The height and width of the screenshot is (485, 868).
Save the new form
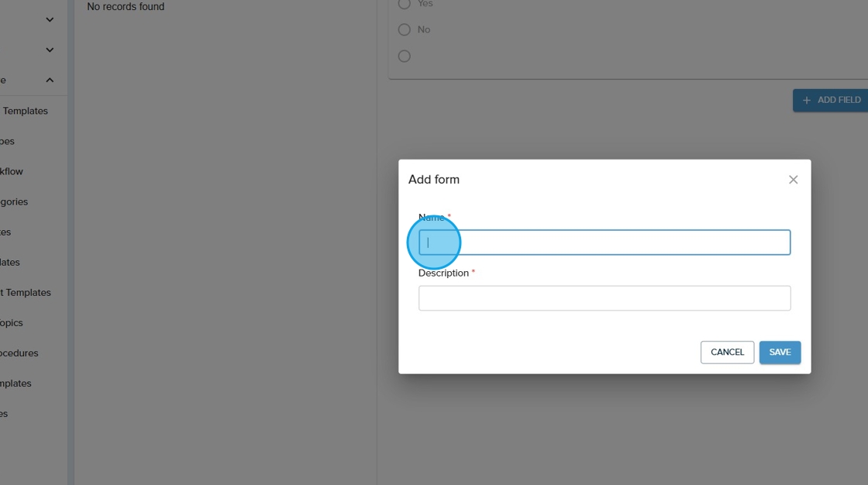[x=780, y=353]
